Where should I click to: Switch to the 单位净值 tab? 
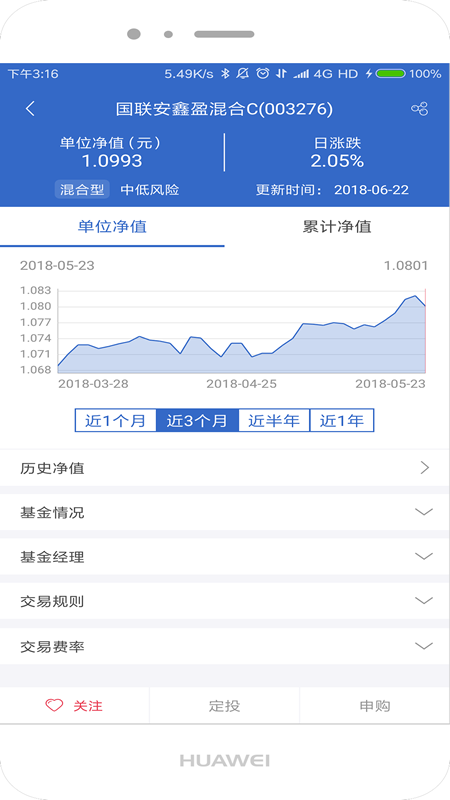click(x=112, y=227)
